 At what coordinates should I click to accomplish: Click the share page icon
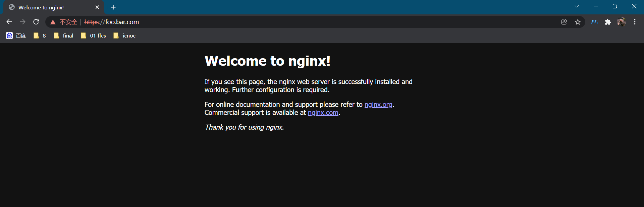click(564, 22)
